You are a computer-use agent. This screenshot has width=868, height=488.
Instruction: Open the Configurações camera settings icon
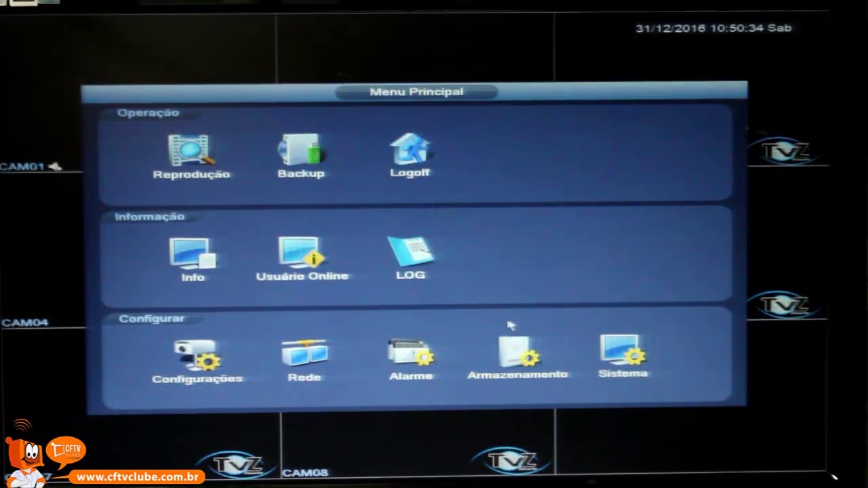(197, 355)
